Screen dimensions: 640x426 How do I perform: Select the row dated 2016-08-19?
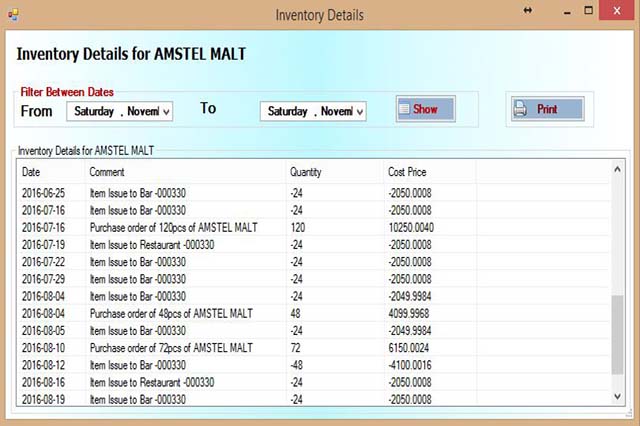click(314, 399)
